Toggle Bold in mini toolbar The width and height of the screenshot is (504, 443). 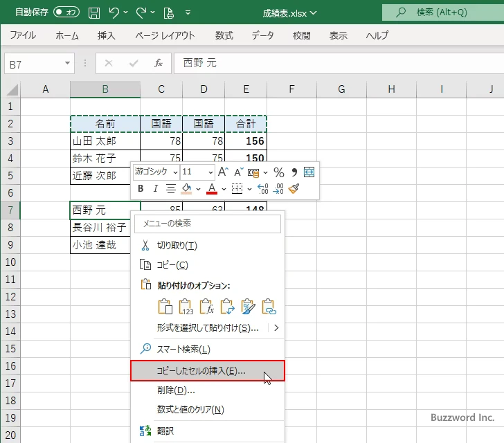[x=141, y=189]
